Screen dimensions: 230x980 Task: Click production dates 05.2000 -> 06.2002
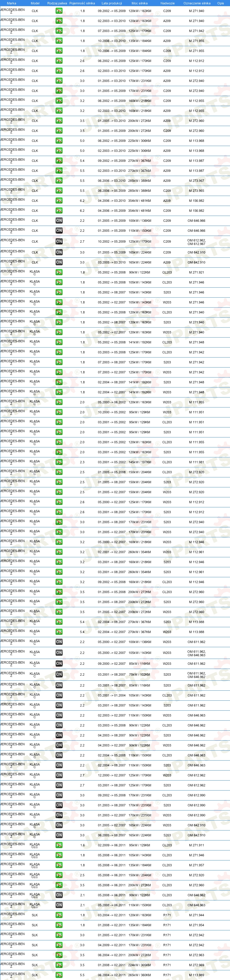coord(111,402)
